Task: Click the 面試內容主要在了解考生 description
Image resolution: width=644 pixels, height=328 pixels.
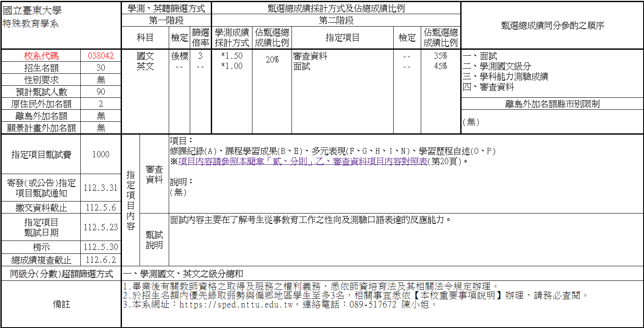Action: (x=312, y=220)
